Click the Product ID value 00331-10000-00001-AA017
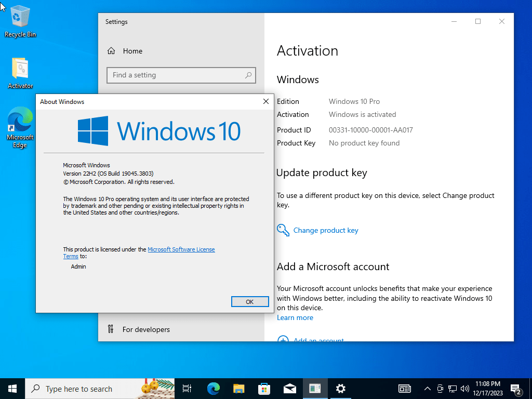The width and height of the screenshot is (532, 399). click(x=370, y=130)
